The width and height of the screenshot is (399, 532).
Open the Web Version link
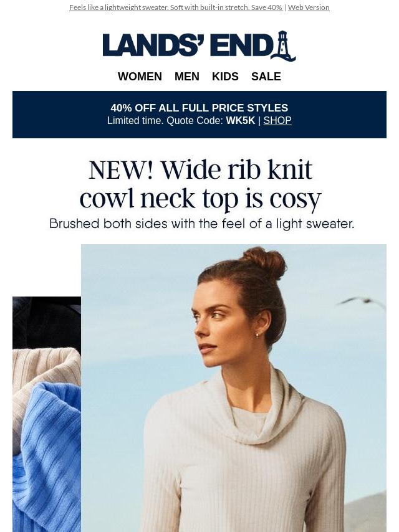point(309,7)
